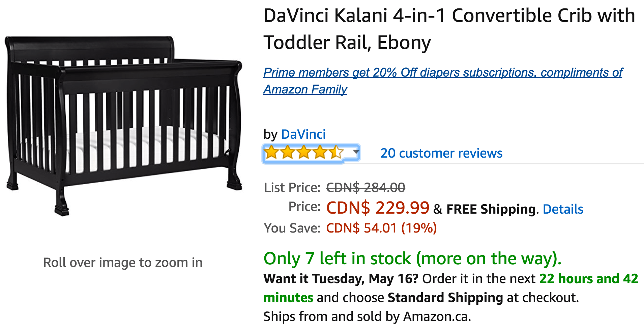Click the half-filled fifth rating star

pos(336,153)
